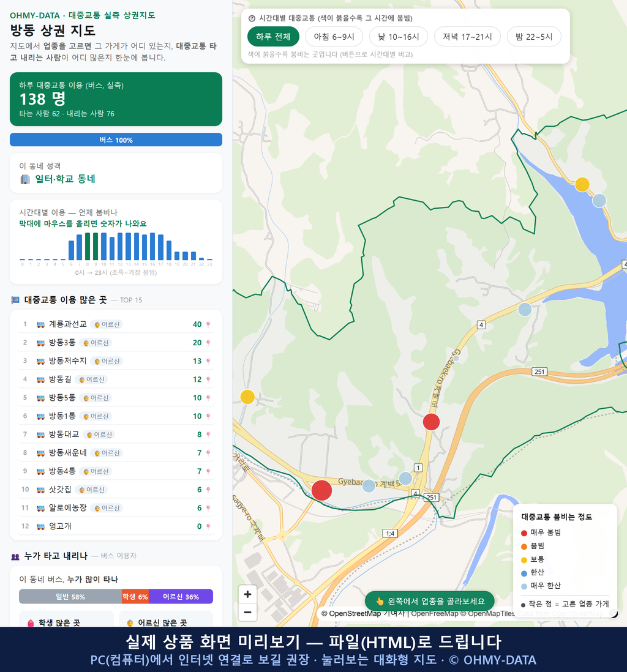Click the pin icon for 방동5통
This screenshot has height=672, width=627.
(208, 398)
